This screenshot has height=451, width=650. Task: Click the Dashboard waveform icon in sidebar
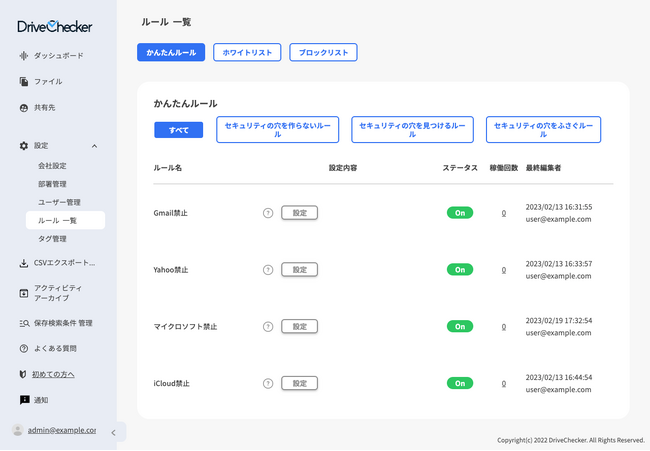click(24, 55)
